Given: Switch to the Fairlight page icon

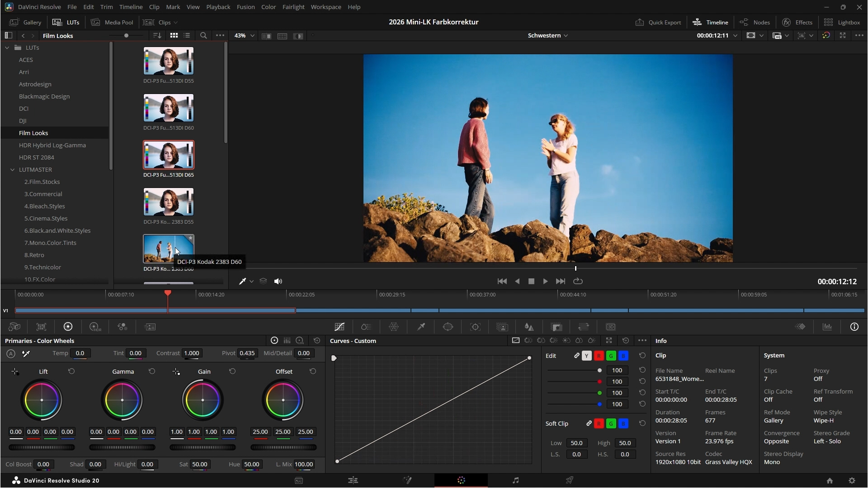Looking at the screenshot, I should pyautogui.click(x=515, y=480).
